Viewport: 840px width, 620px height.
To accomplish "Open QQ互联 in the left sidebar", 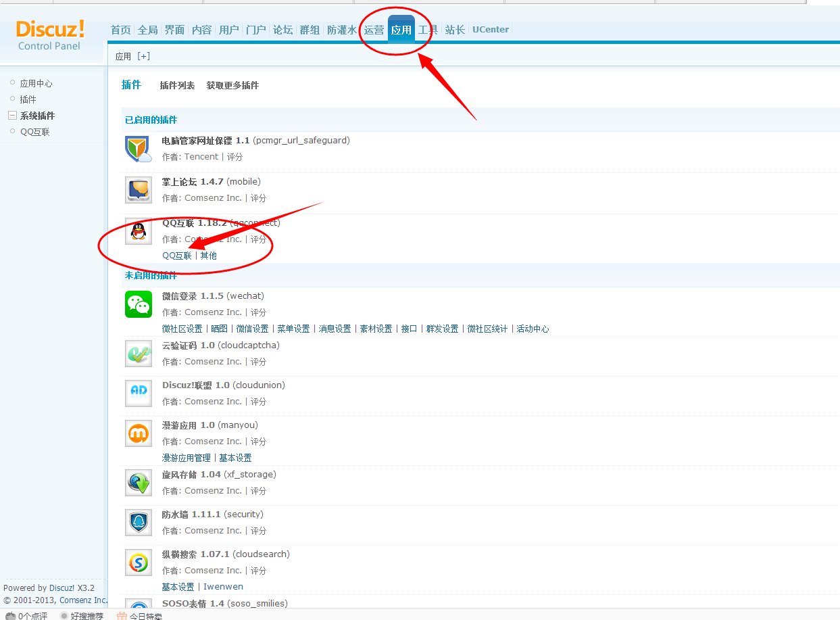I will (34, 132).
